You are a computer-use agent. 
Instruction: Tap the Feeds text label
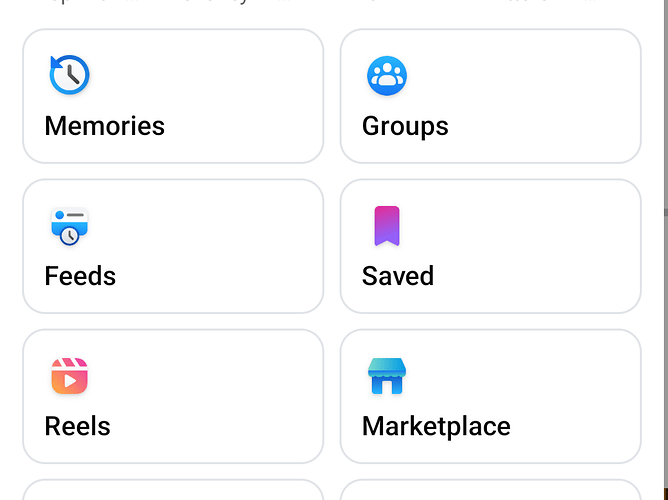coord(80,276)
